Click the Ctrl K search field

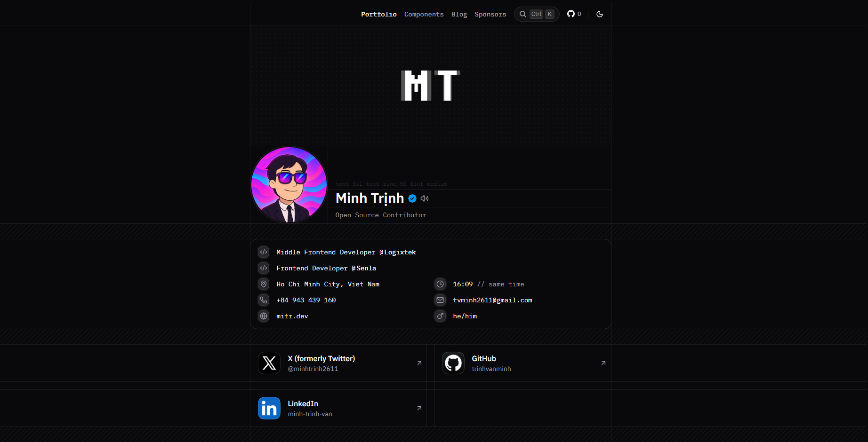click(540, 14)
